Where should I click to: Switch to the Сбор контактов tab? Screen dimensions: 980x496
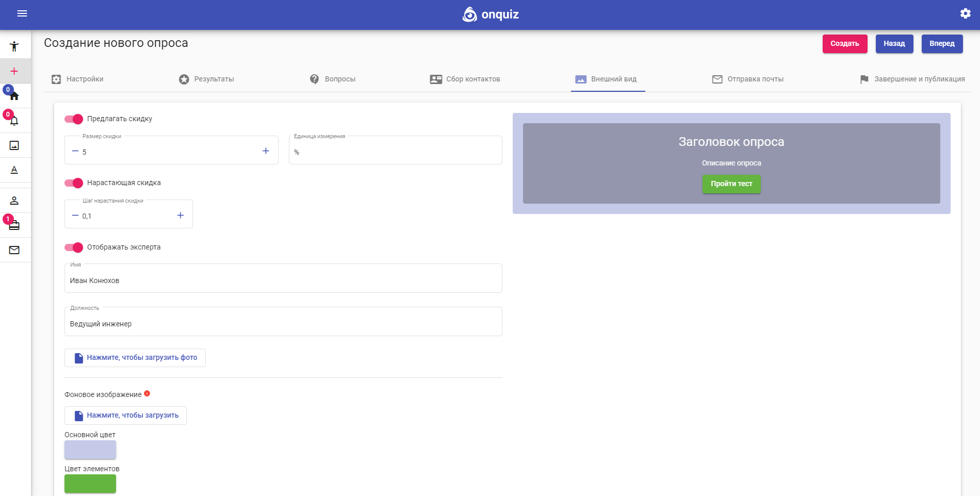tap(465, 79)
